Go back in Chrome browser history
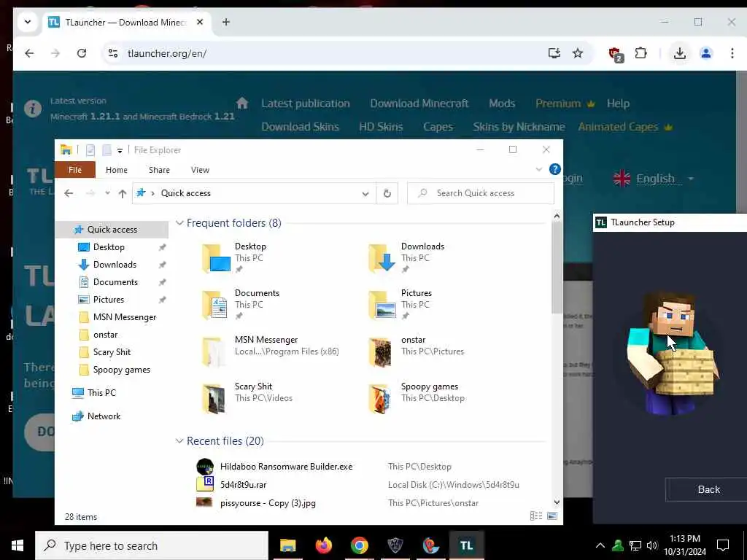747x560 pixels. (29, 52)
